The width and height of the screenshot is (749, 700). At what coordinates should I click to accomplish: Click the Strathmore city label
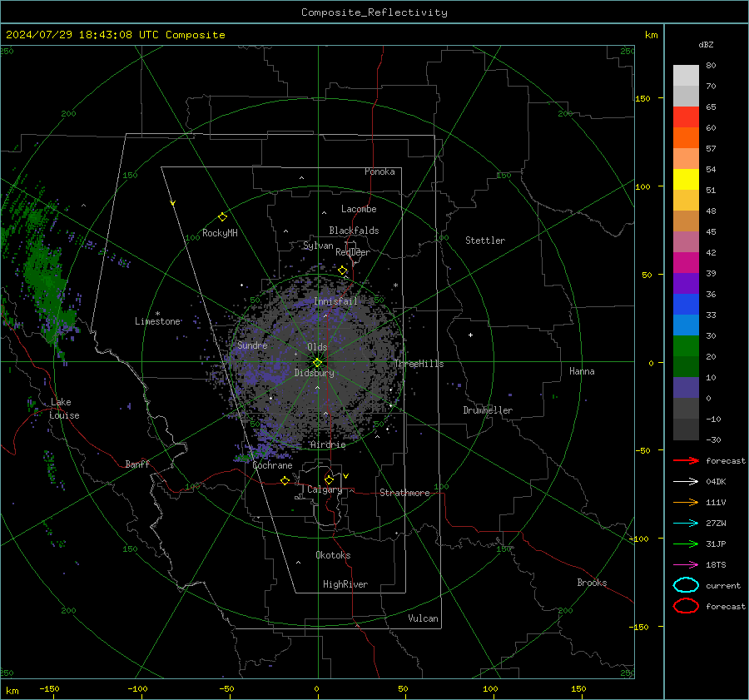[x=404, y=493]
